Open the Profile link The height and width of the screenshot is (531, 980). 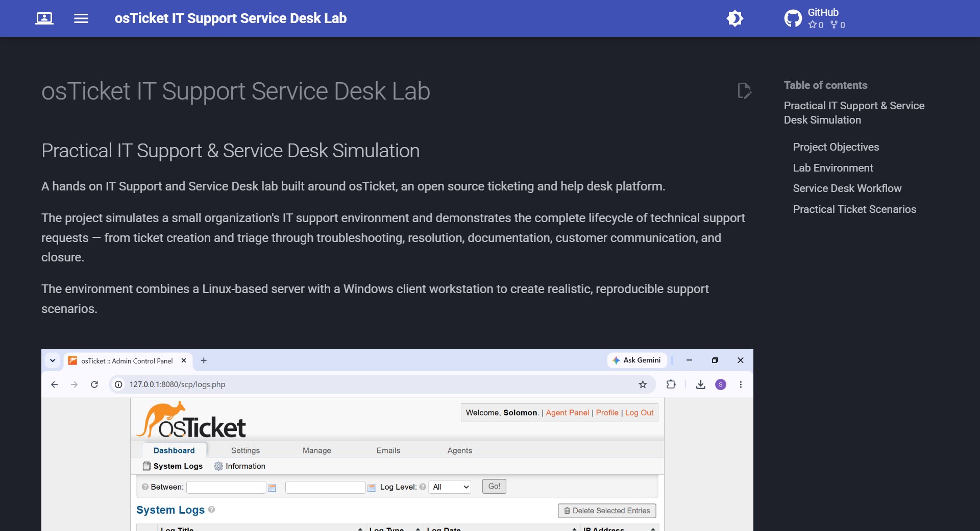tap(607, 413)
